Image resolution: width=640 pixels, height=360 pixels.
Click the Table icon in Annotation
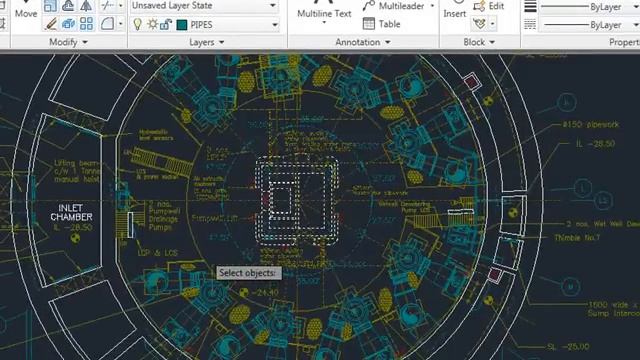[x=369, y=24]
